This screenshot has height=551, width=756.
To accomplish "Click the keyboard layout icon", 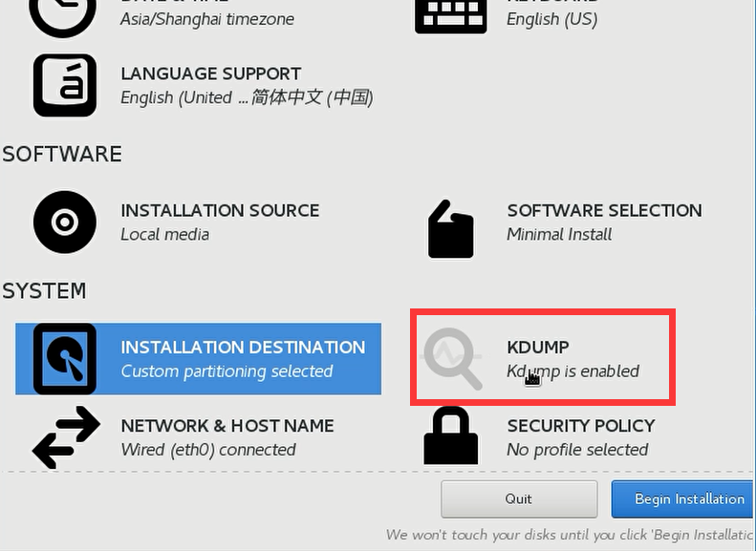I will click(x=450, y=14).
